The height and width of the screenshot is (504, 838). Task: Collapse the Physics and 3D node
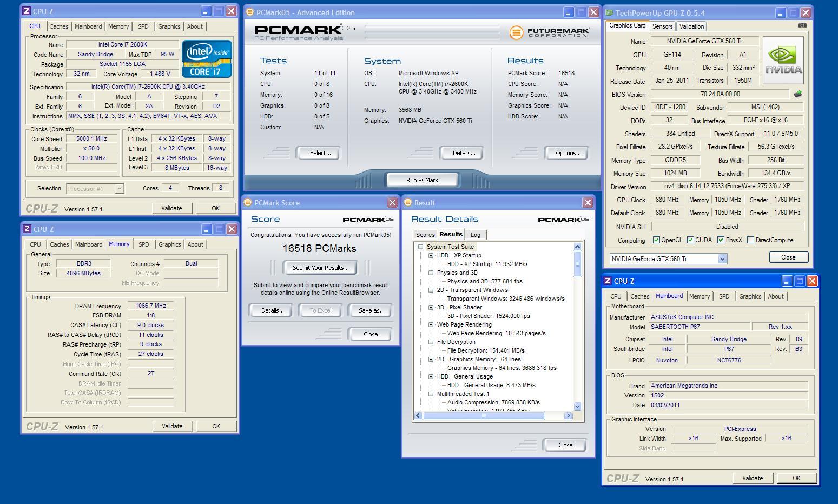pos(431,273)
